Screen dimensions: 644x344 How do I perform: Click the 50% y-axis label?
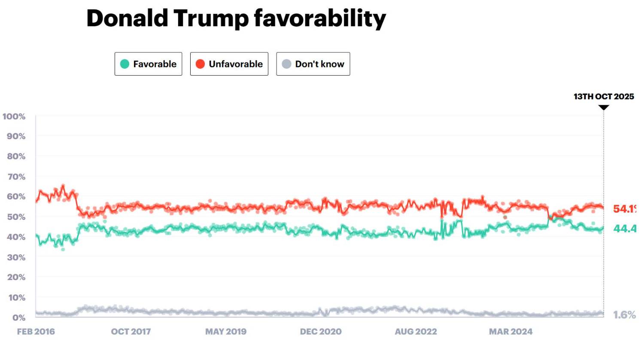tap(16, 217)
